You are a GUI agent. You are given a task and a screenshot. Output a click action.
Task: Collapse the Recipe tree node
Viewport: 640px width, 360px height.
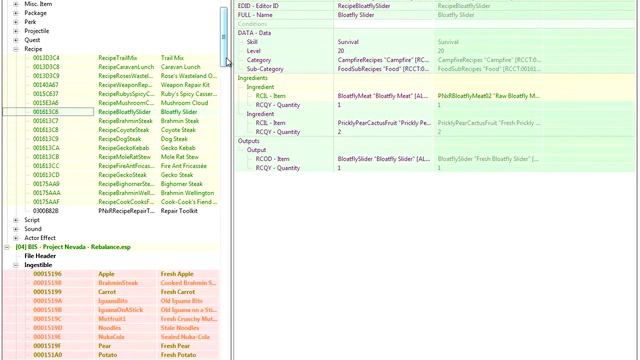pos(16,49)
